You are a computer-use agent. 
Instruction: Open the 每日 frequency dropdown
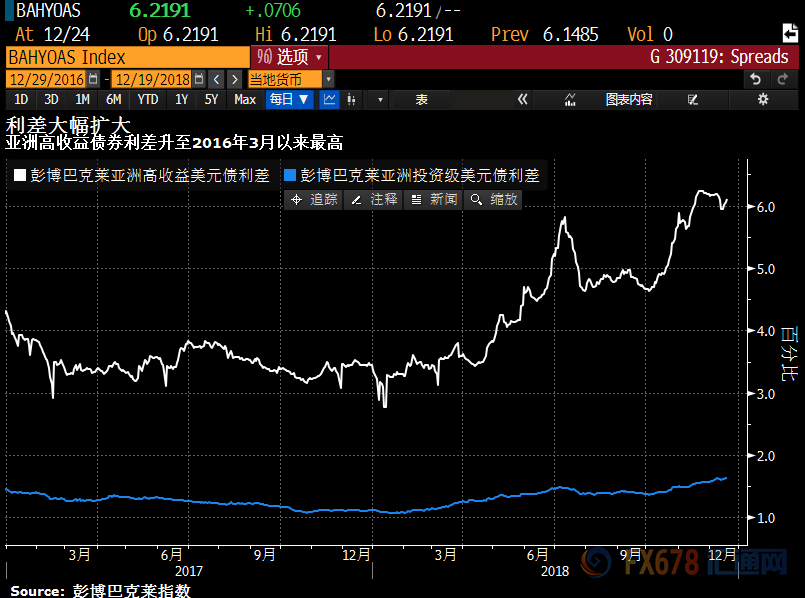pos(289,99)
